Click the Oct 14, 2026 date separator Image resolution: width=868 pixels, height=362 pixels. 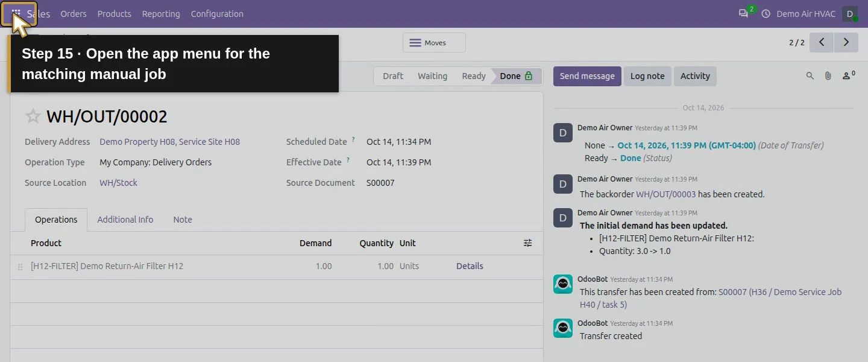(703, 108)
